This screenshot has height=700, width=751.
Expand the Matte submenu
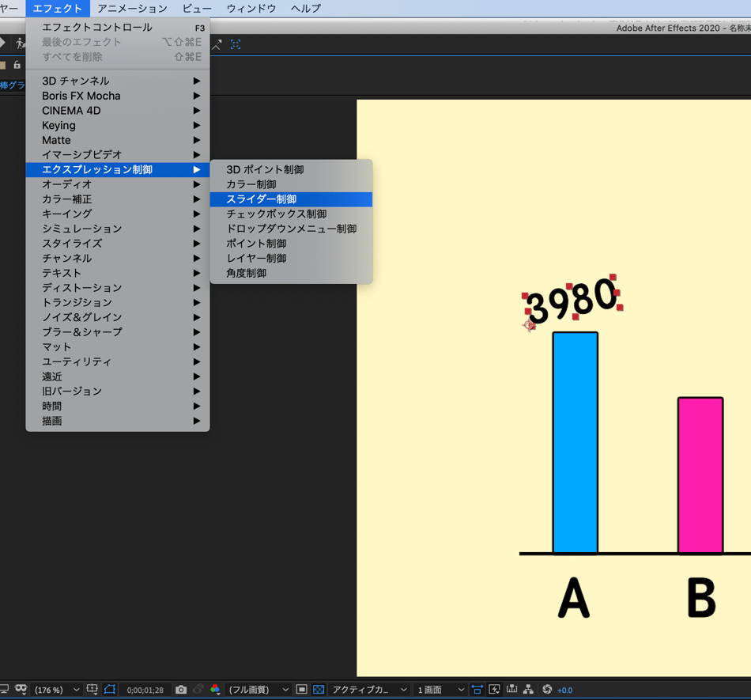click(118, 140)
